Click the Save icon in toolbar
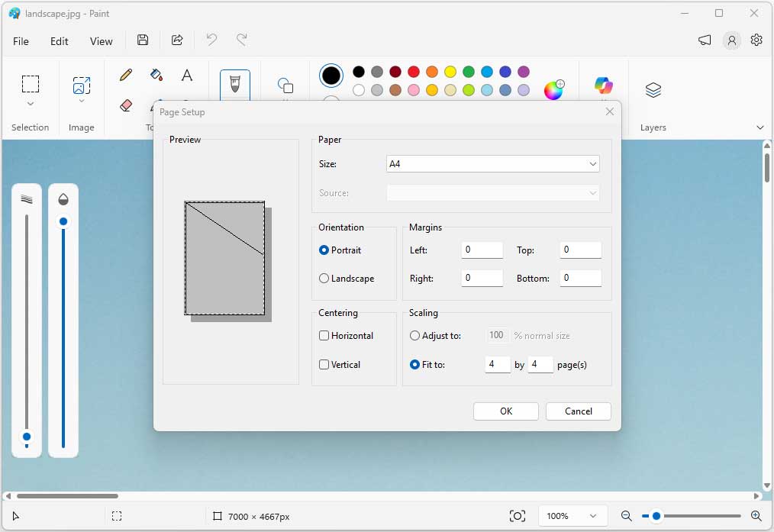 (x=143, y=40)
